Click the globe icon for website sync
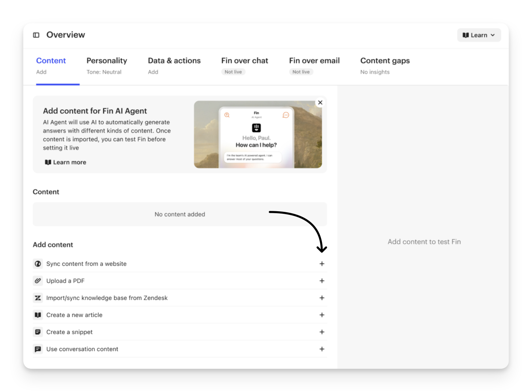This screenshot has width=532, height=392. [x=38, y=264]
